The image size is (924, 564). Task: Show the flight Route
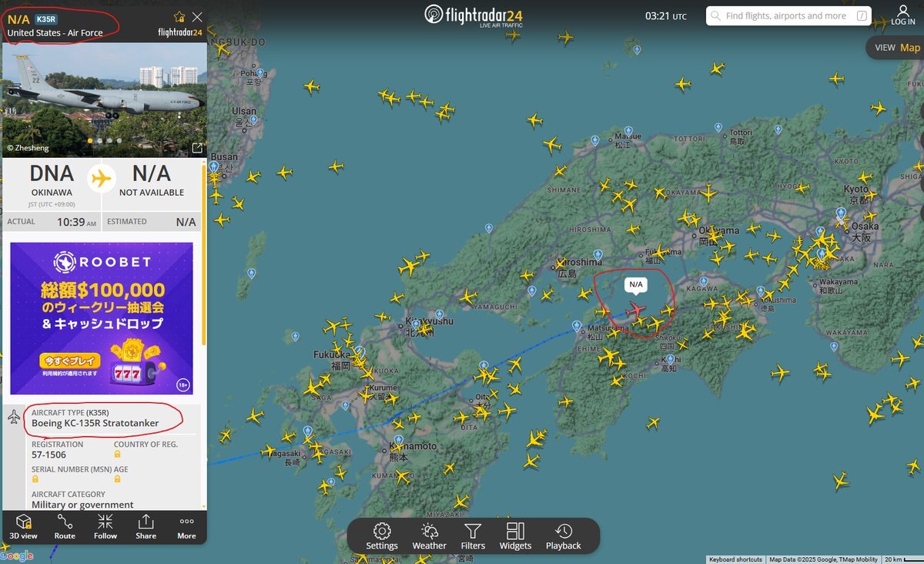click(65, 526)
